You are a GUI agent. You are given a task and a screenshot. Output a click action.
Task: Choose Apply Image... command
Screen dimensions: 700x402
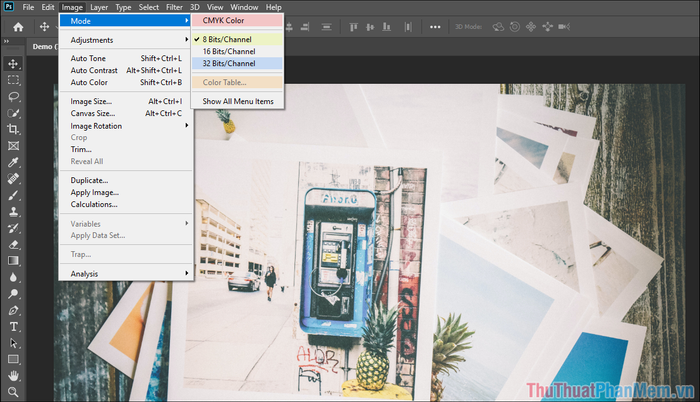tap(126, 193)
